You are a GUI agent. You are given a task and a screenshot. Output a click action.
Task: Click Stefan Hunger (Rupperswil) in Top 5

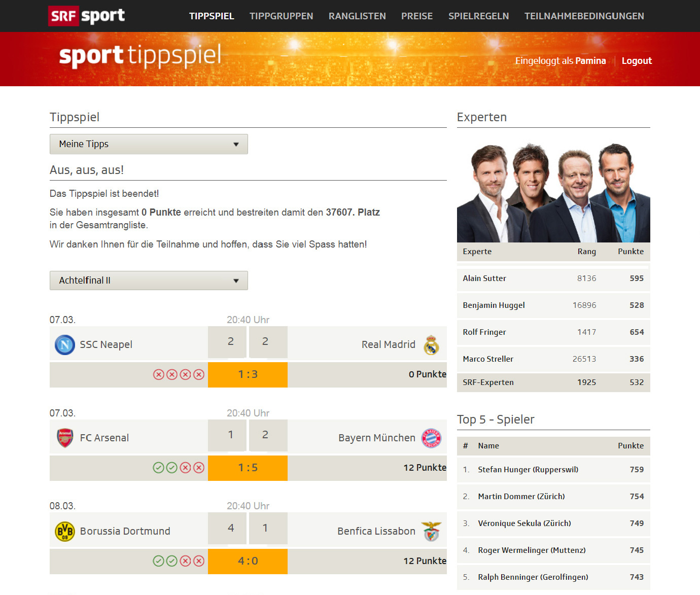click(528, 470)
